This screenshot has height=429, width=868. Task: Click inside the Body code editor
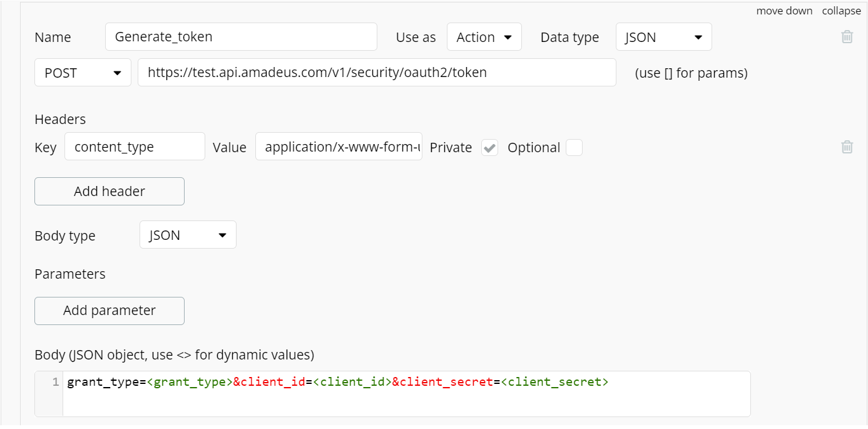[407, 401]
